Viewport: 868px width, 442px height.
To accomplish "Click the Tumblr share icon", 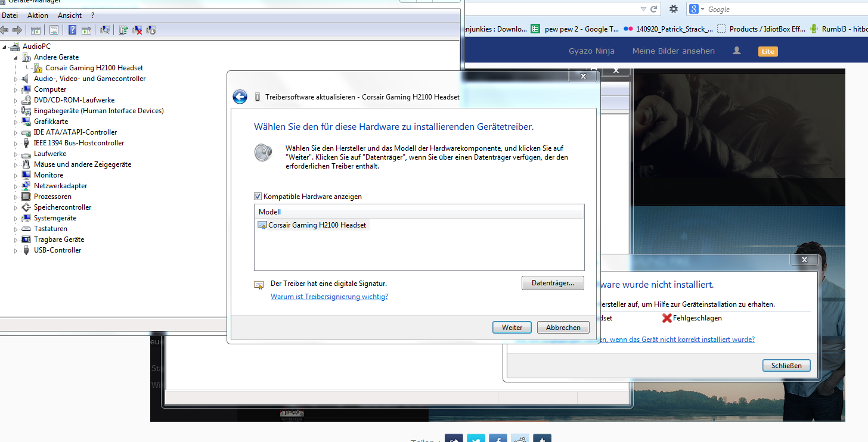I will [542, 439].
